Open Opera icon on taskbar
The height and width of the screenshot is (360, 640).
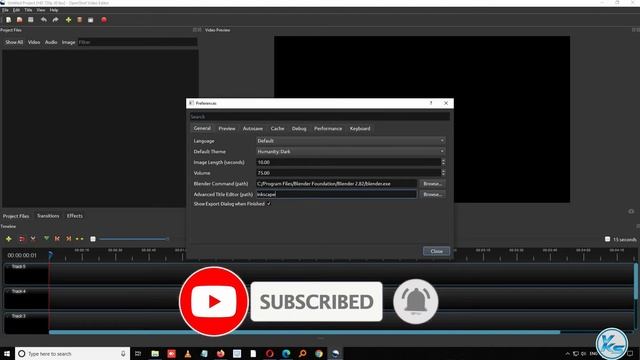coord(269,353)
